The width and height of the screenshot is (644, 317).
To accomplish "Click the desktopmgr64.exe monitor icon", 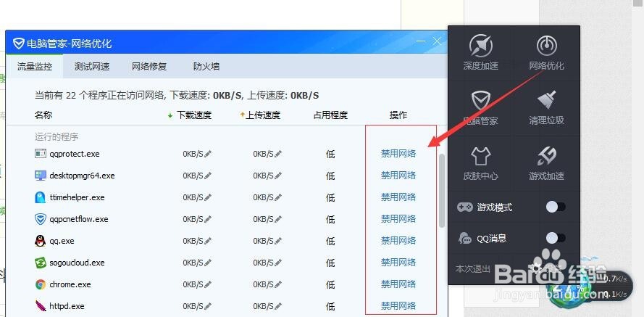I will (x=41, y=176).
